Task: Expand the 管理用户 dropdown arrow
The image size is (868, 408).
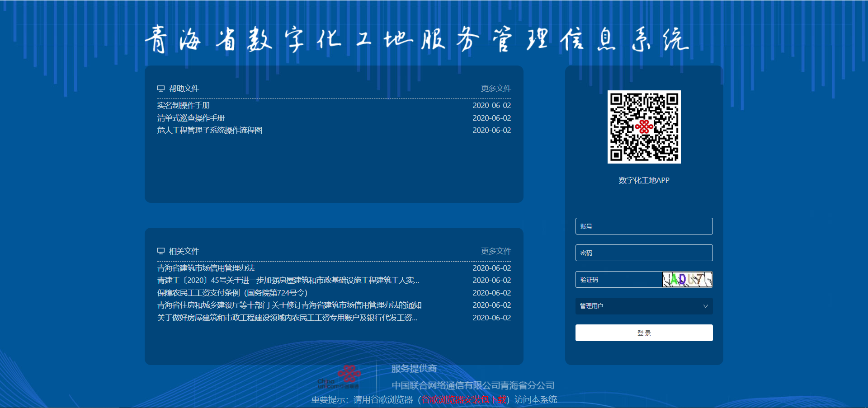Action: coord(705,306)
